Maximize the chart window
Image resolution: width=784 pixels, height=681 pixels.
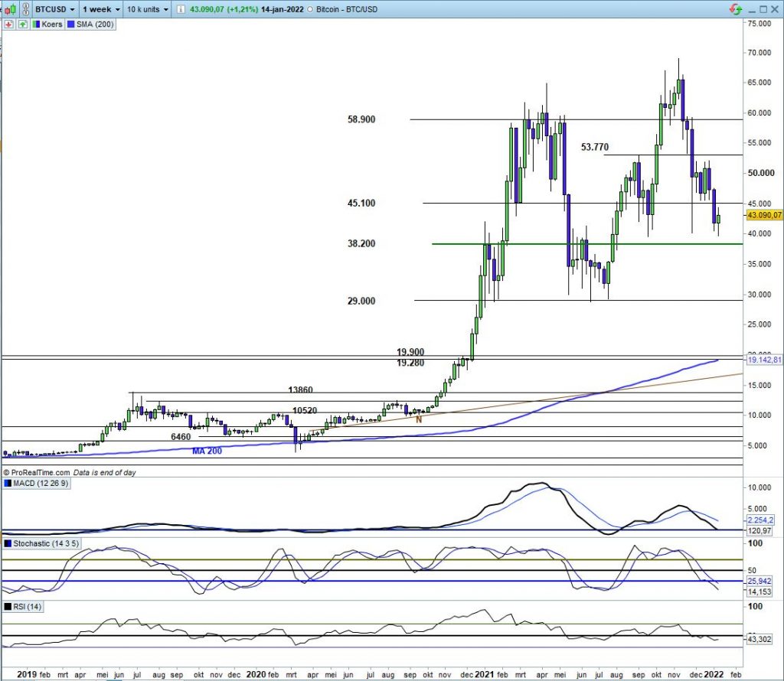tap(763, 8)
